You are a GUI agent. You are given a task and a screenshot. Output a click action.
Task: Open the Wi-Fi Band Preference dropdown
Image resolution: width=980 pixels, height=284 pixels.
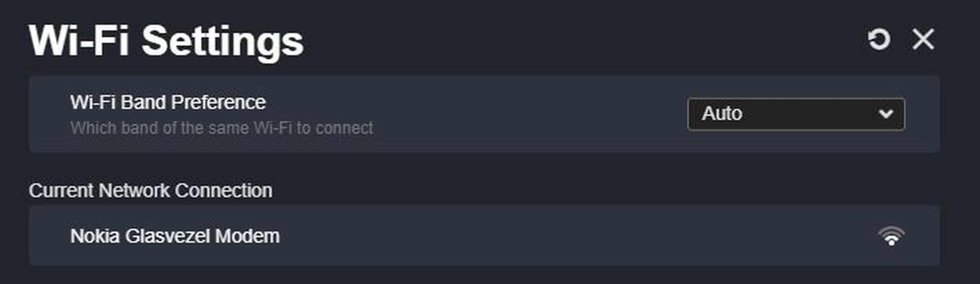pos(795,114)
